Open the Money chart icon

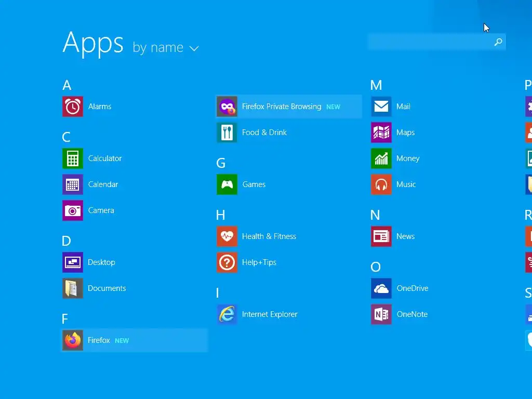[x=381, y=158]
